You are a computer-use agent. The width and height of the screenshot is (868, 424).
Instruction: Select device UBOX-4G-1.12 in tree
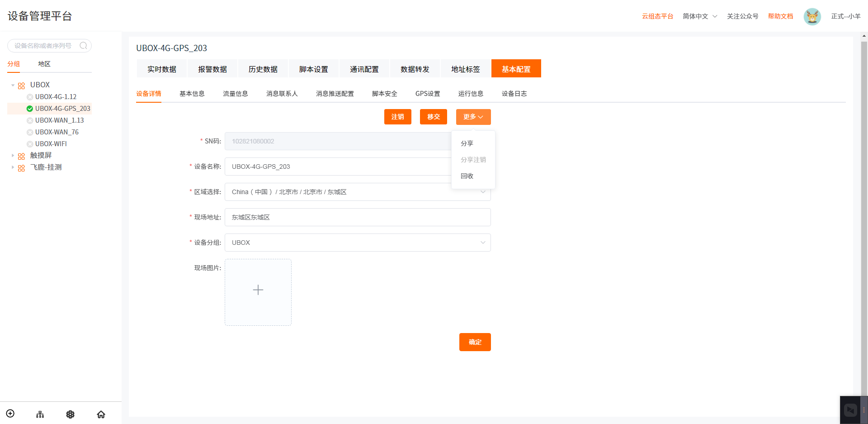pos(56,97)
